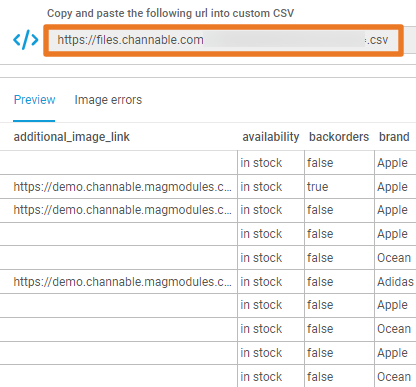Click the first row's false backorders cell

point(320,163)
